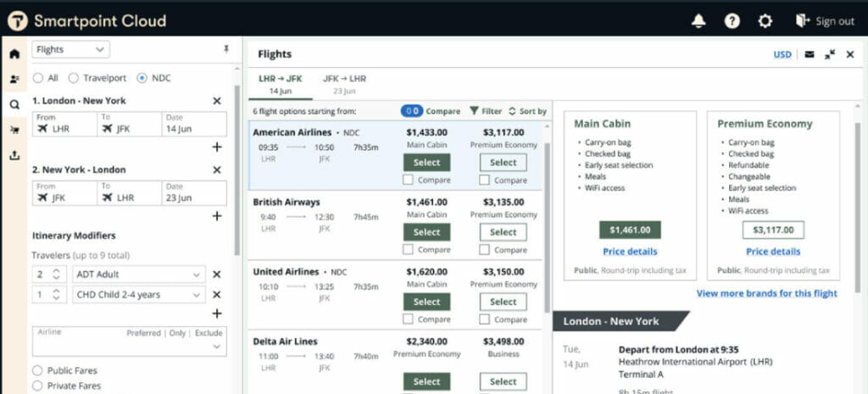The width and height of the screenshot is (868, 394).
Task: Click View more brands for this flight
Action: (x=766, y=293)
